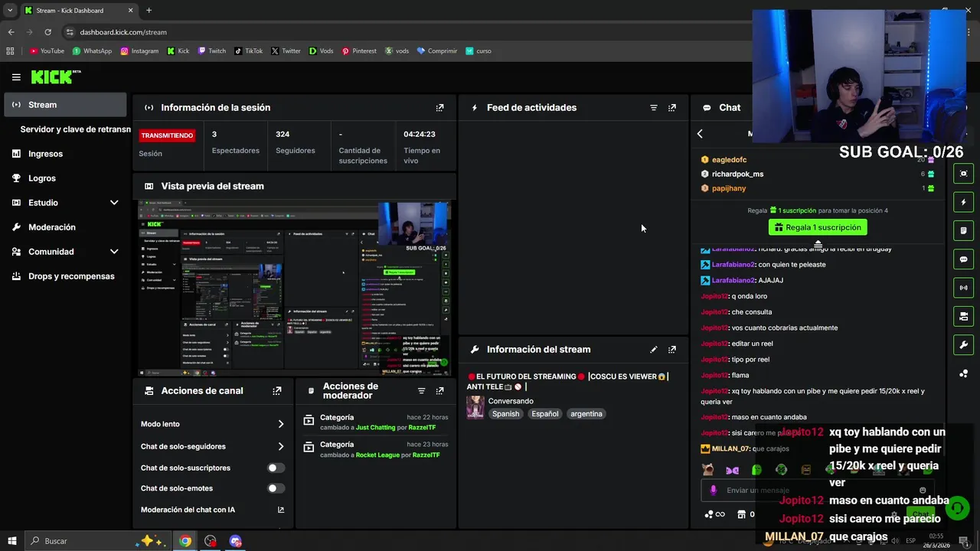This screenshot has width=980, height=551.
Task: Click the MILLAN_07 username in chat
Action: (730, 448)
